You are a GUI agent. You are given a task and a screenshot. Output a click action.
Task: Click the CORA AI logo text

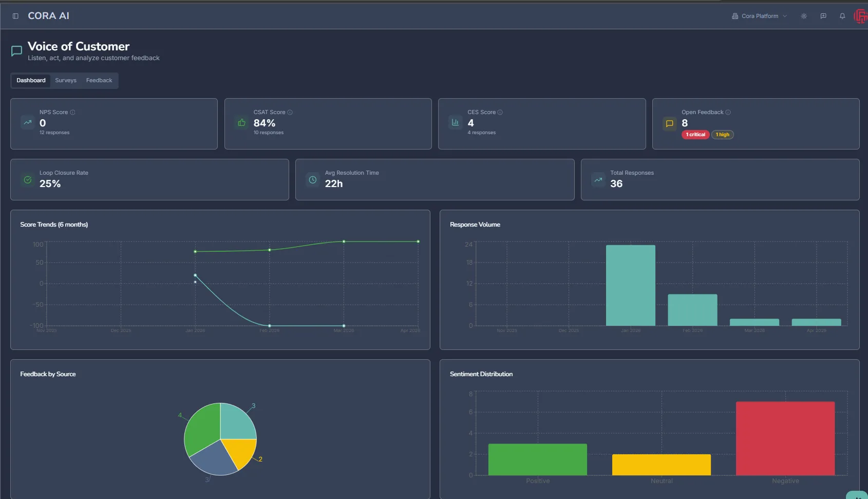point(48,16)
